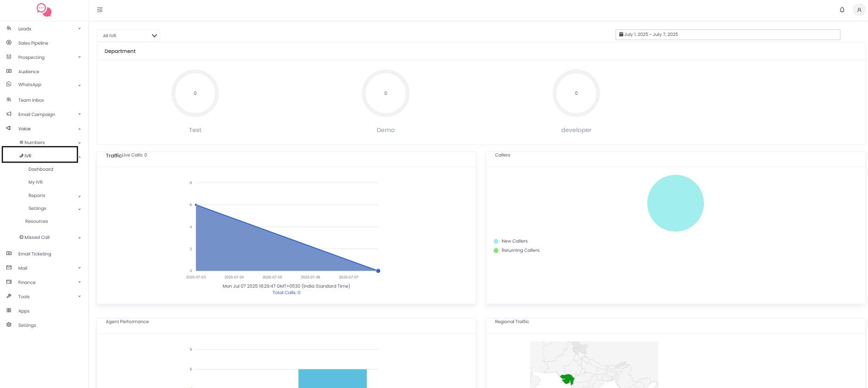
Task: Click the Test department gauge
Action: pyautogui.click(x=195, y=93)
